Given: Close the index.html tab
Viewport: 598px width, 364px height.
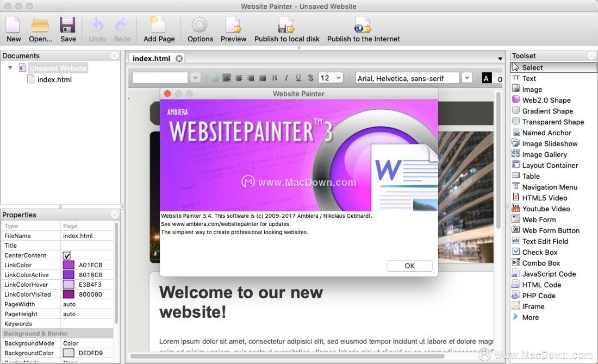Looking at the screenshot, I should tap(179, 58).
